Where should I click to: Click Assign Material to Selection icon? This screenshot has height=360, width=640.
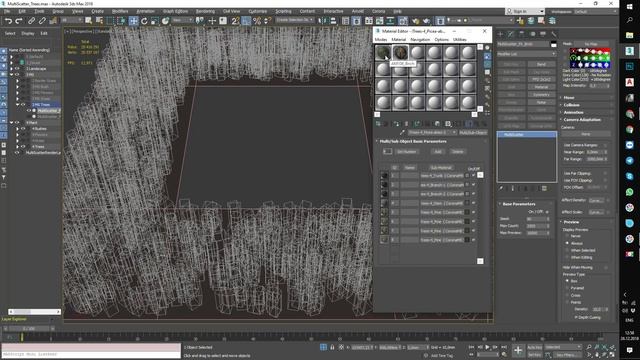[396, 123]
